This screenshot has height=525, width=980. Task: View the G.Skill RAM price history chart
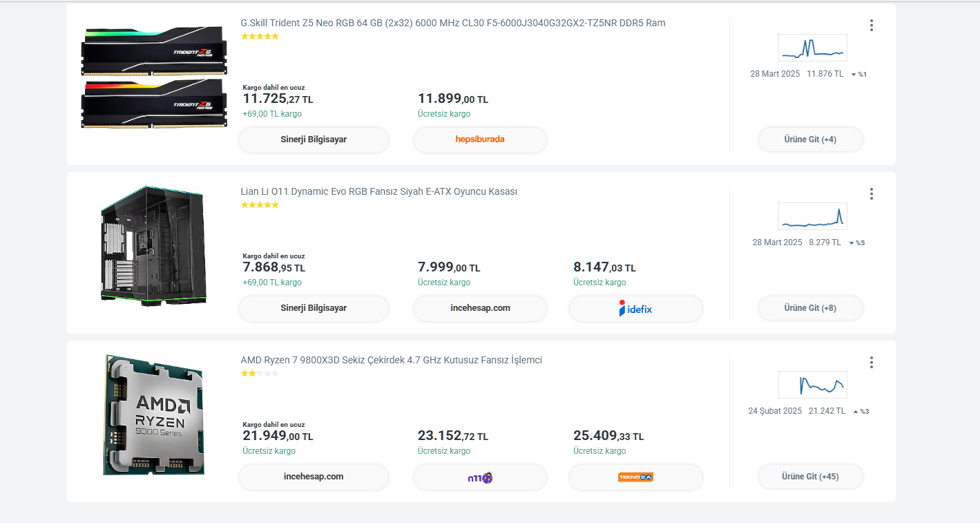click(x=812, y=48)
